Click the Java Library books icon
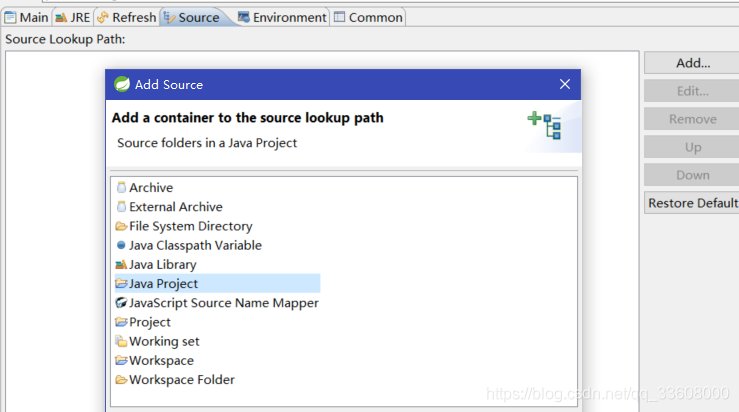The image size is (739, 412). pyautogui.click(x=121, y=264)
